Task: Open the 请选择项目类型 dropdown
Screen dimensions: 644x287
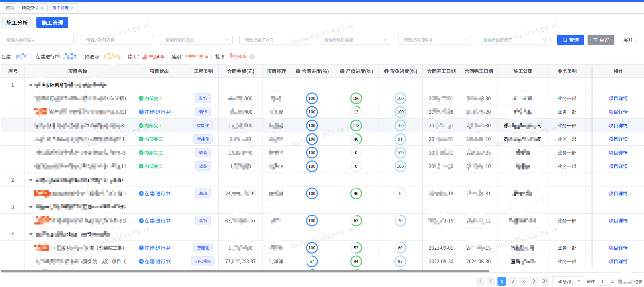Action: click(x=355, y=40)
